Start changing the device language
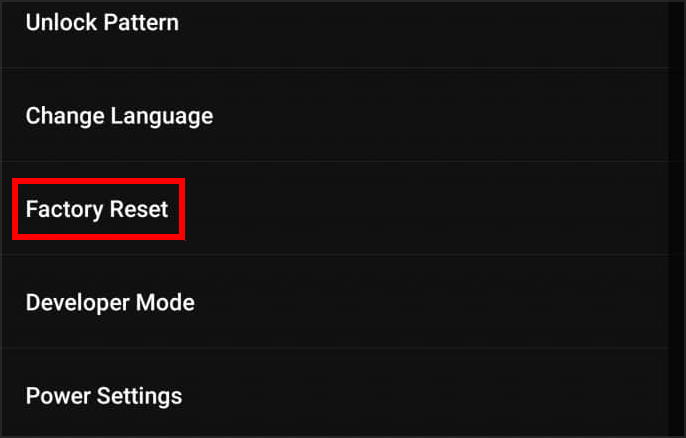 [119, 116]
